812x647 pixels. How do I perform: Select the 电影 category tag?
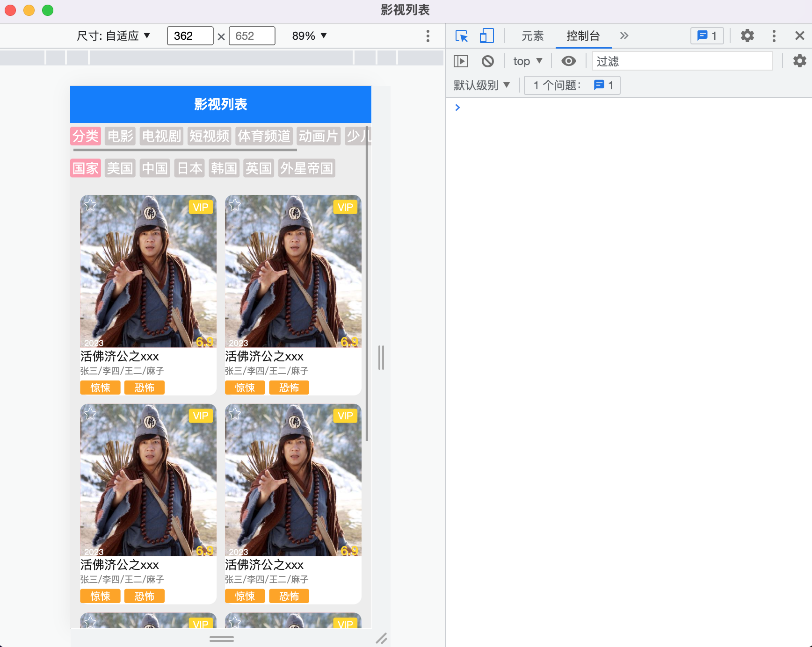pyautogui.click(x=120, y=136)
